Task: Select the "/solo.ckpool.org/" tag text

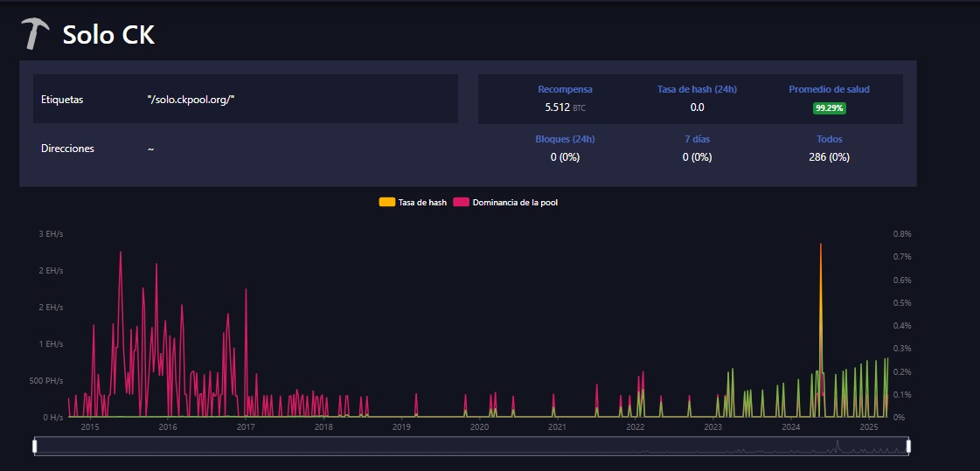Action: tap(191, 100)
